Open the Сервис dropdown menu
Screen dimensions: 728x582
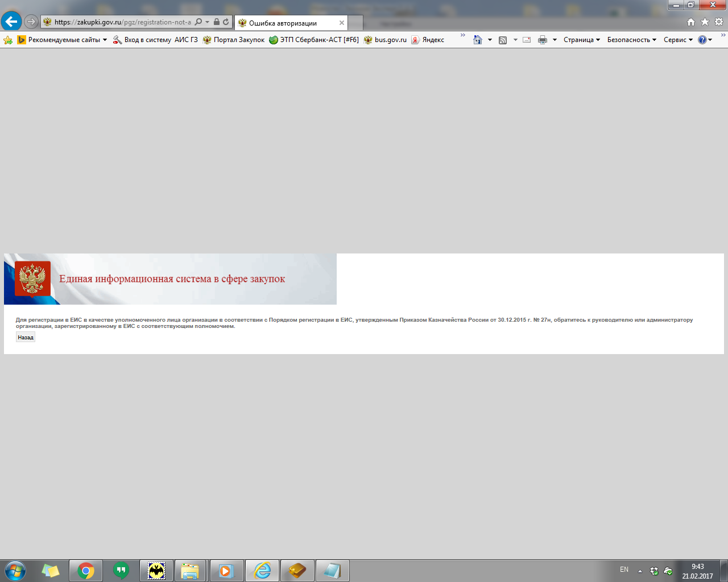[678, 40]
